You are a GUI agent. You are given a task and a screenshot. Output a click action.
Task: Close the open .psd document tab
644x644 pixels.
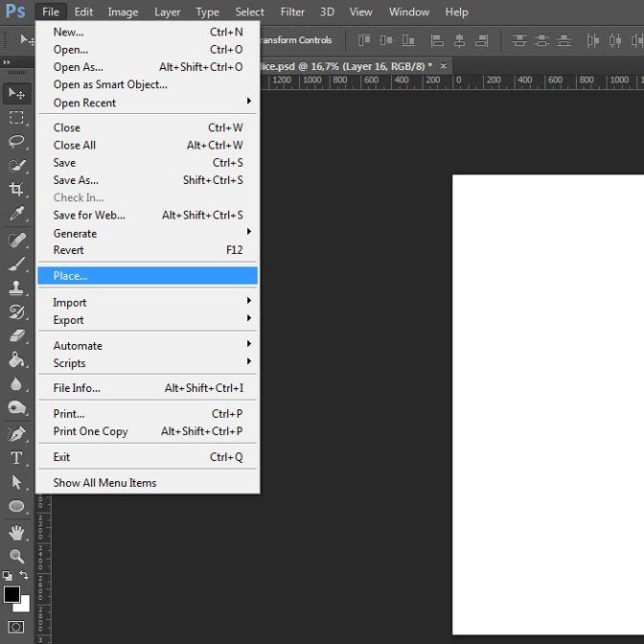click(x=443, y=65)
